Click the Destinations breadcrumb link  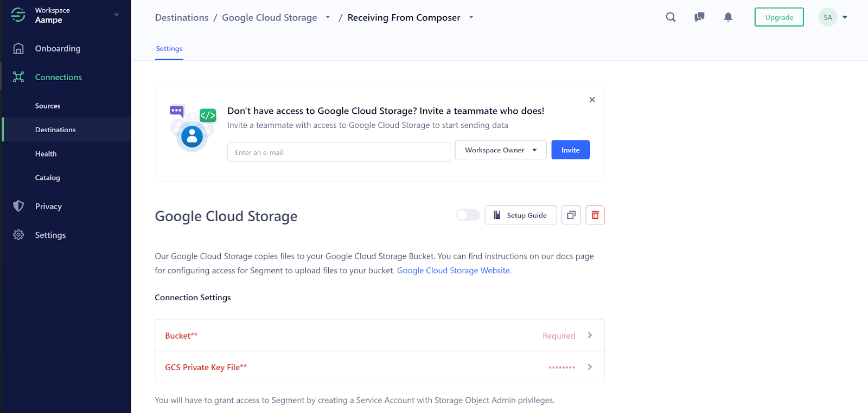click(x=182, y=17)
